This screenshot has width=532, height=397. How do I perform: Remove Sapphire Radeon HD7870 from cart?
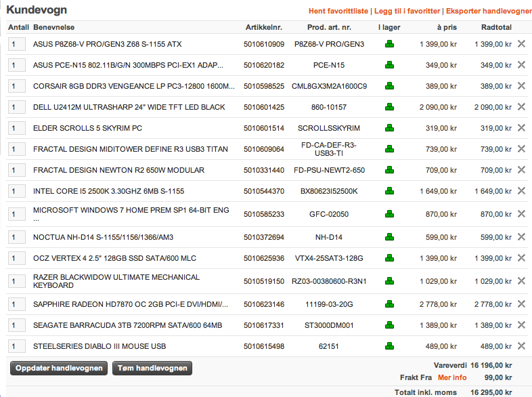521,304
